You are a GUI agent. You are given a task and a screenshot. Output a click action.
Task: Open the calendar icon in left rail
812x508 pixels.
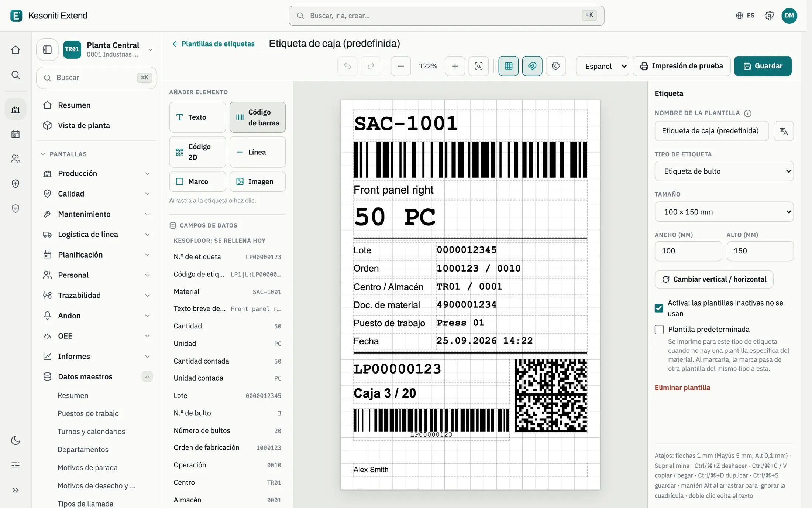(16, 134)
